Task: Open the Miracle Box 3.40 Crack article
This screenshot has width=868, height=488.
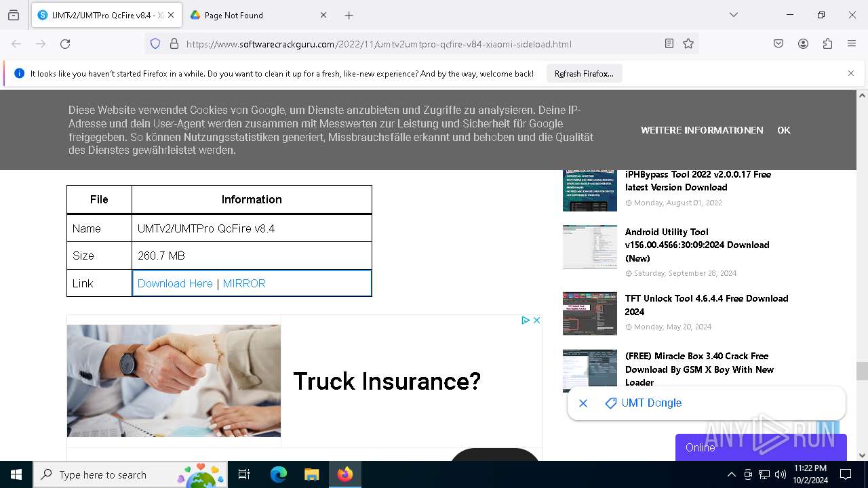Action: click(699, 369)
